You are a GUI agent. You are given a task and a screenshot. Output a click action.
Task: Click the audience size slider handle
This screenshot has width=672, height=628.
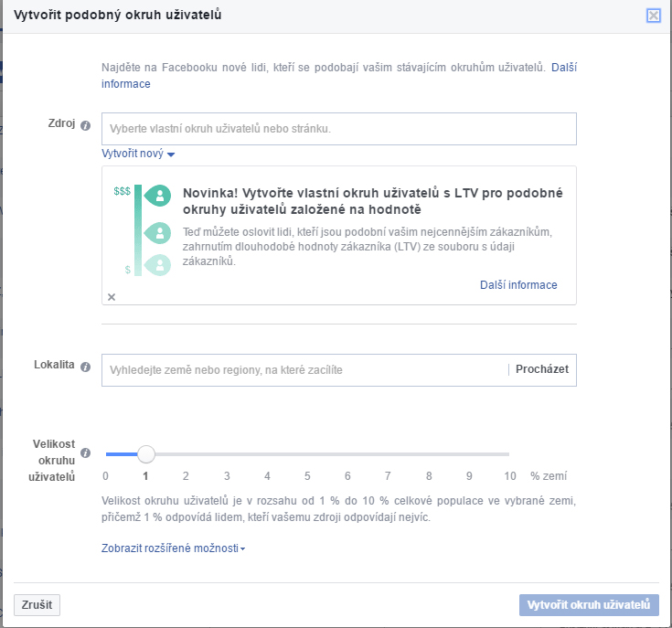(146, 454)
